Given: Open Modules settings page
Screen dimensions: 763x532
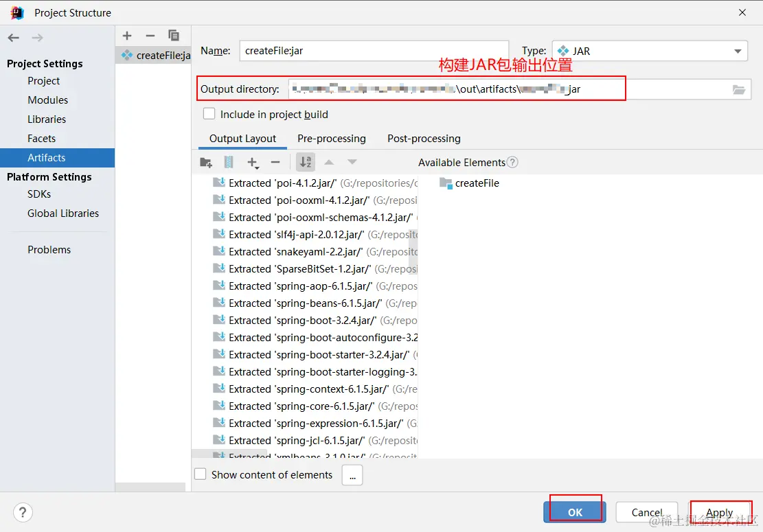Looking at the screenshot, I should click(x=47, y=100).
